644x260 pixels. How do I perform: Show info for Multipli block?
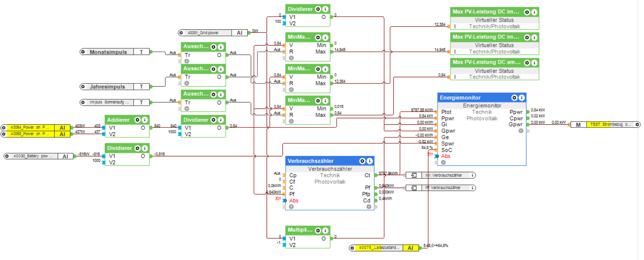click(325, 230)
